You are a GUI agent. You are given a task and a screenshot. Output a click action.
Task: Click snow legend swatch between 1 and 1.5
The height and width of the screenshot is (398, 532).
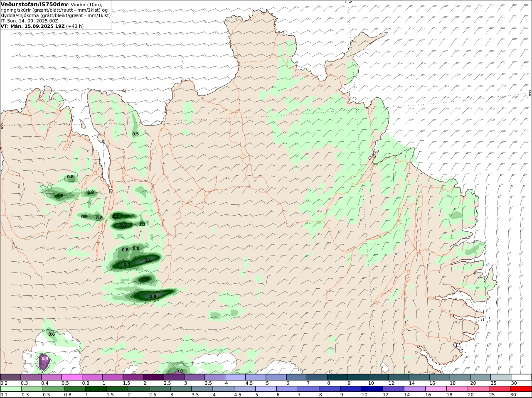click(x=113, y=377)
